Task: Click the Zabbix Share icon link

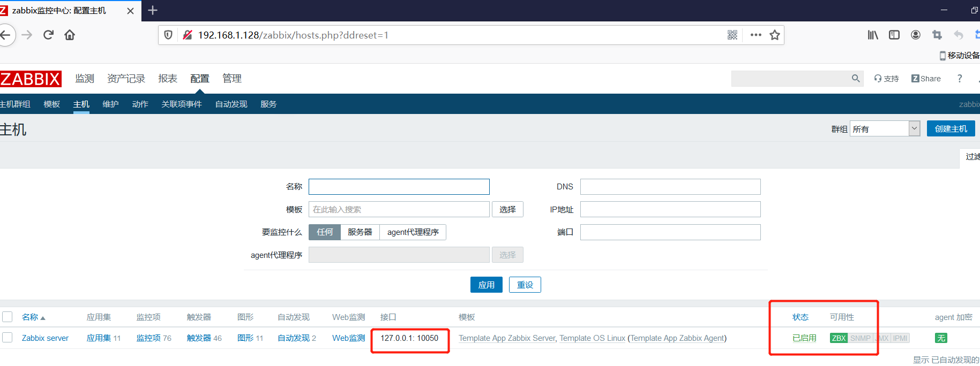Action: (926, 79)
